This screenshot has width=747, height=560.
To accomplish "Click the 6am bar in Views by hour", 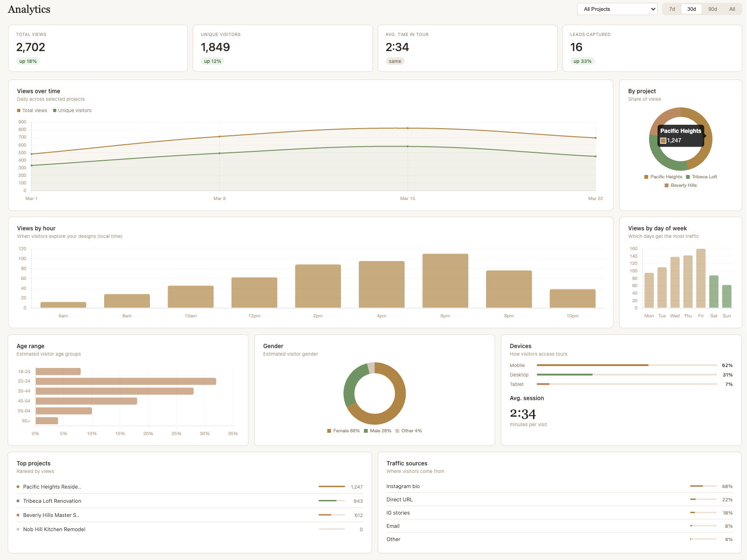I will click(63, 305).
